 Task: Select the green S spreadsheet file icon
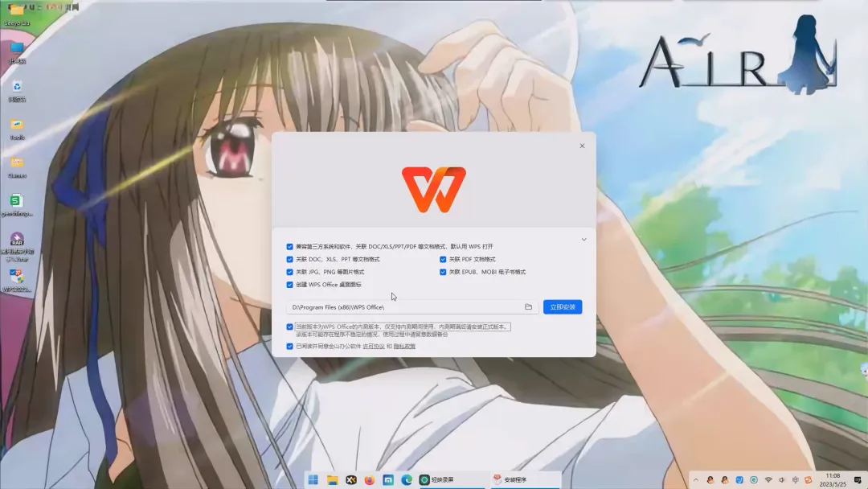(x=17, y=205)
